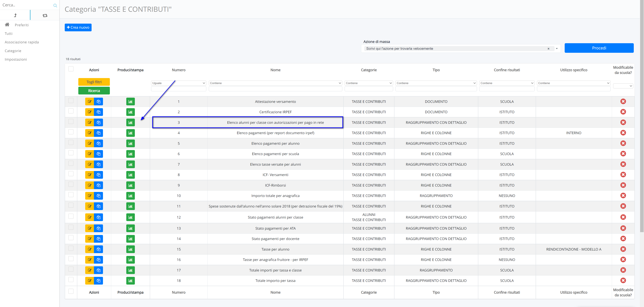Produce the ICF-Rimborsi report chart
Viewport: 644px width, 307px height.
pyautogui.click(x=130, y=185)
